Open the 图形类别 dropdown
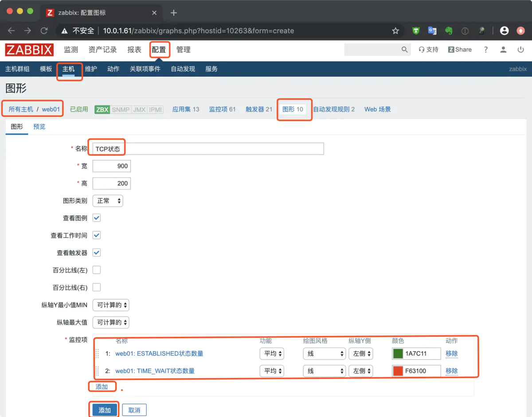The width and height of the screenshot is (532, 417). [108, 200]
